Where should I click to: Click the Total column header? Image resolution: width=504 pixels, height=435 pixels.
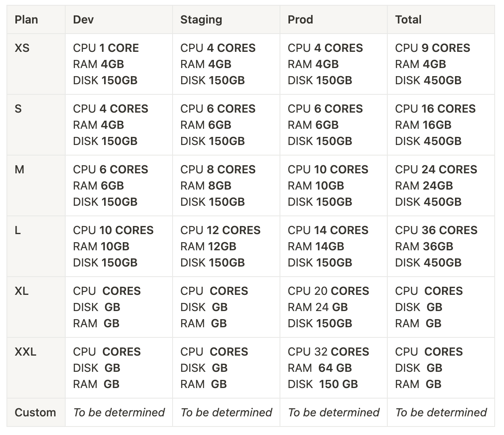pyautogui.click(x=441, y=19)
